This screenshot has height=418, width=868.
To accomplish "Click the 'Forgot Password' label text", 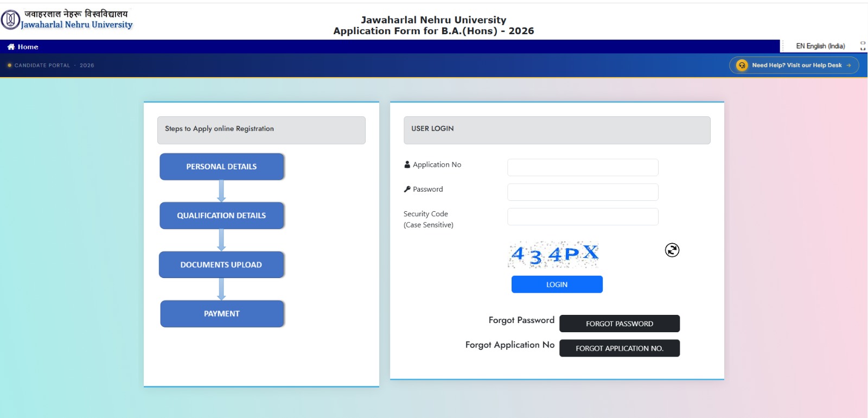I will 521,320.
